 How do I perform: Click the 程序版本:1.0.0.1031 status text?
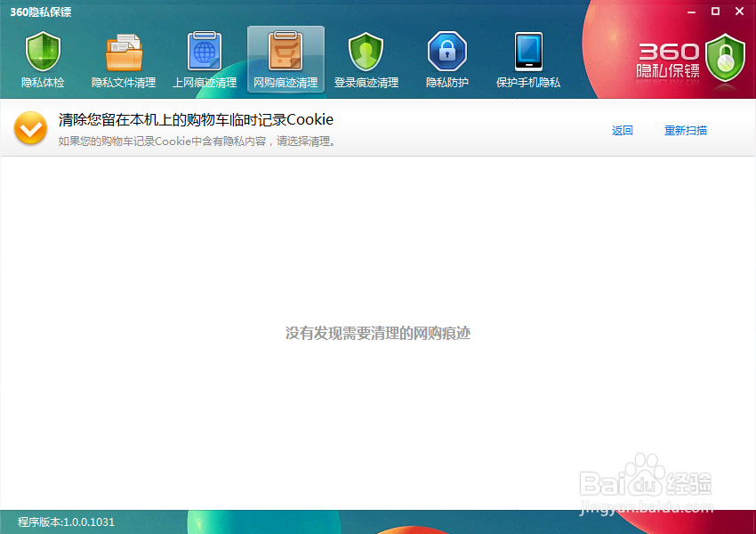pyautogui.click(x=66, y=522)
